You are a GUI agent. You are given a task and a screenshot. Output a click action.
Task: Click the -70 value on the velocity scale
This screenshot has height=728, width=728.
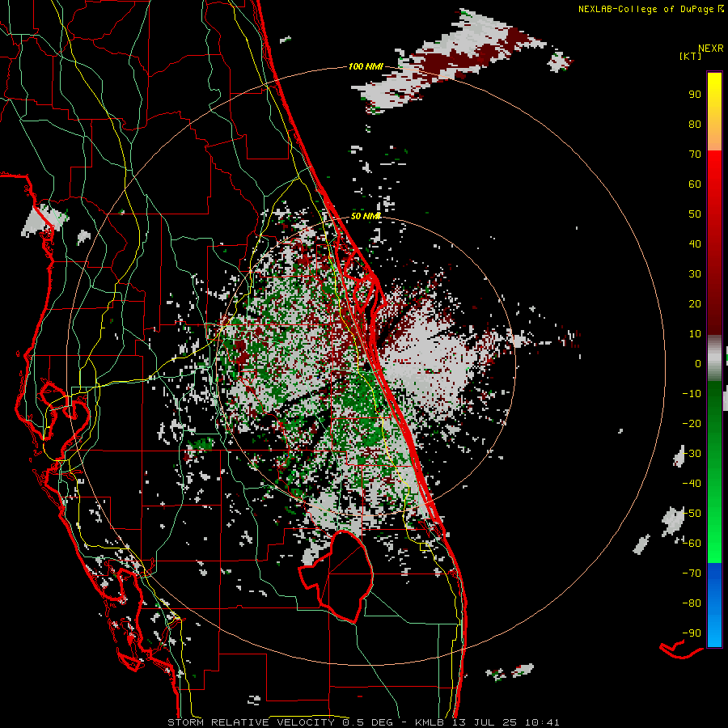coord(692,574)
